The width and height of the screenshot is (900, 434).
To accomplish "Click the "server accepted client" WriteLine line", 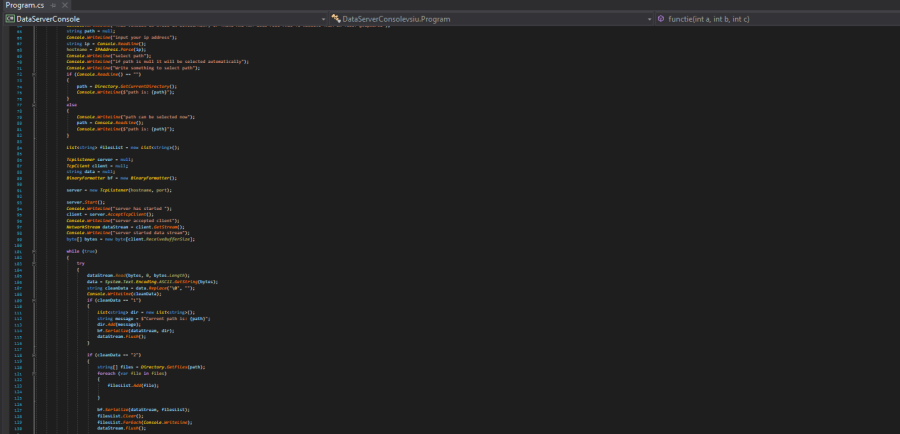I will click(123, 220).
